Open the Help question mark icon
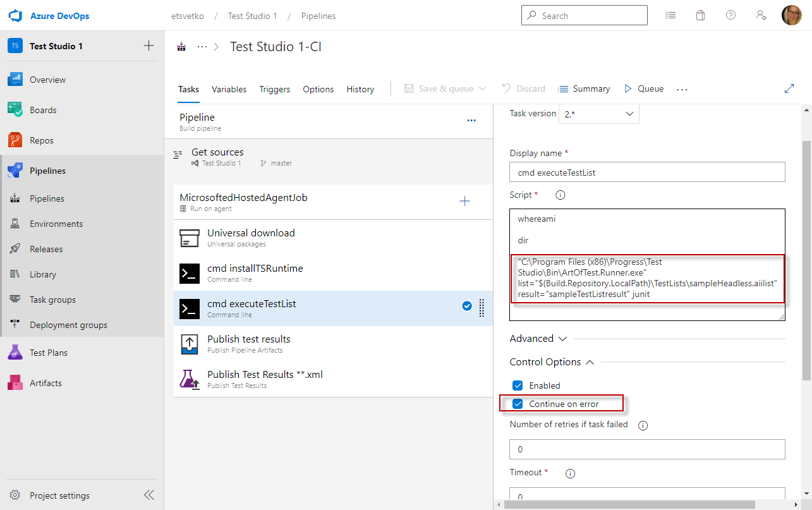812x510 pixels. tap(730, 16)
